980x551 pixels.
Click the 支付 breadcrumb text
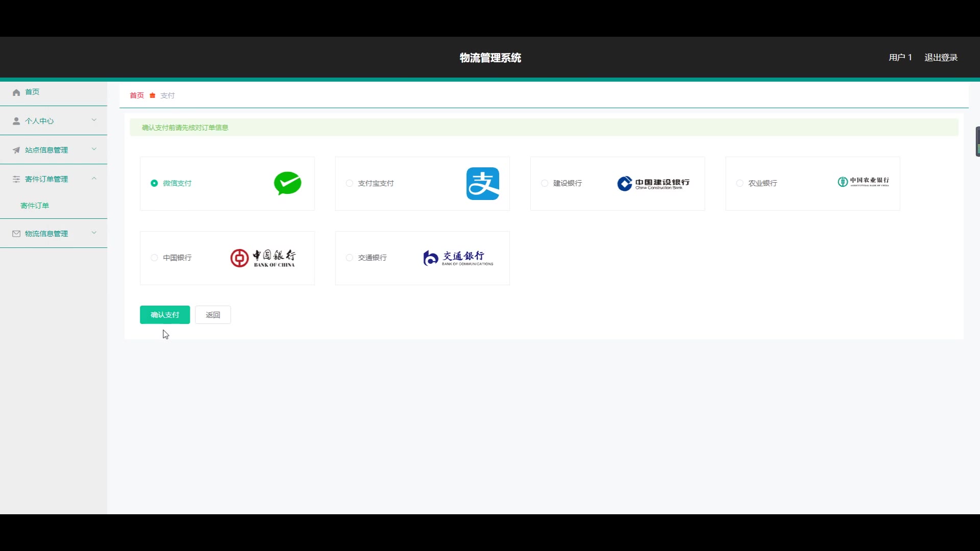[167, 95]
